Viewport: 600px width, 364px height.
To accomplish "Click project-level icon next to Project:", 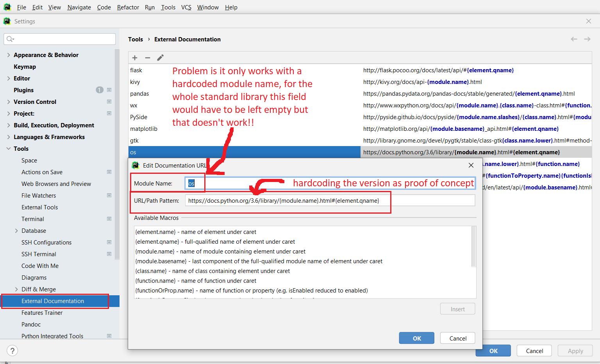I will click(x=109, y=113).
